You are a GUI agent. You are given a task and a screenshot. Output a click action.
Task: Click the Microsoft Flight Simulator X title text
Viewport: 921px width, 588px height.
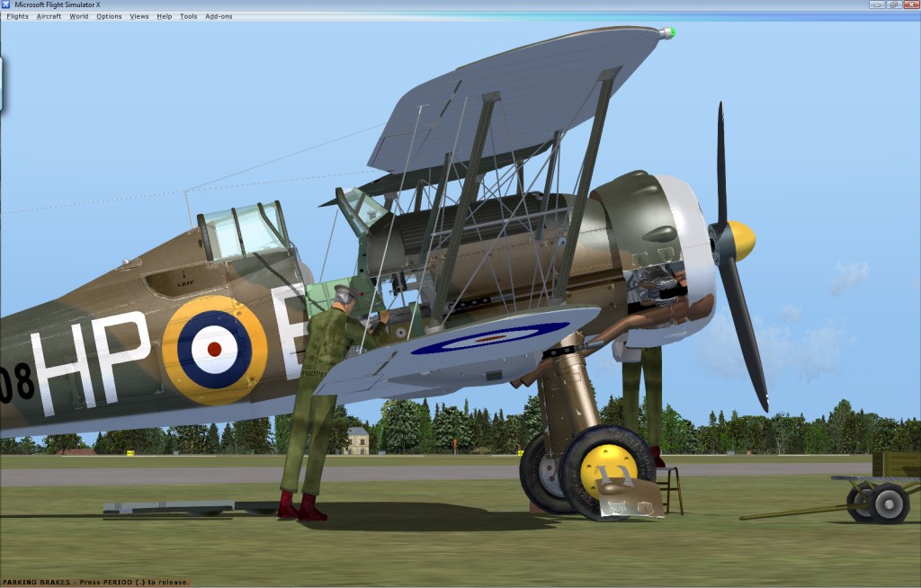(58, 4)
